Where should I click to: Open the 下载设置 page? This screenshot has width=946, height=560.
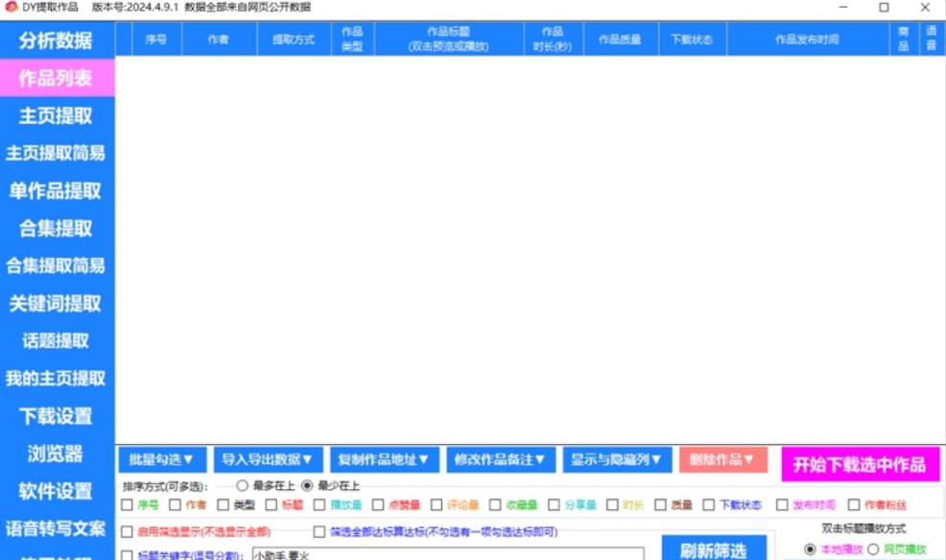click(57, 416)
